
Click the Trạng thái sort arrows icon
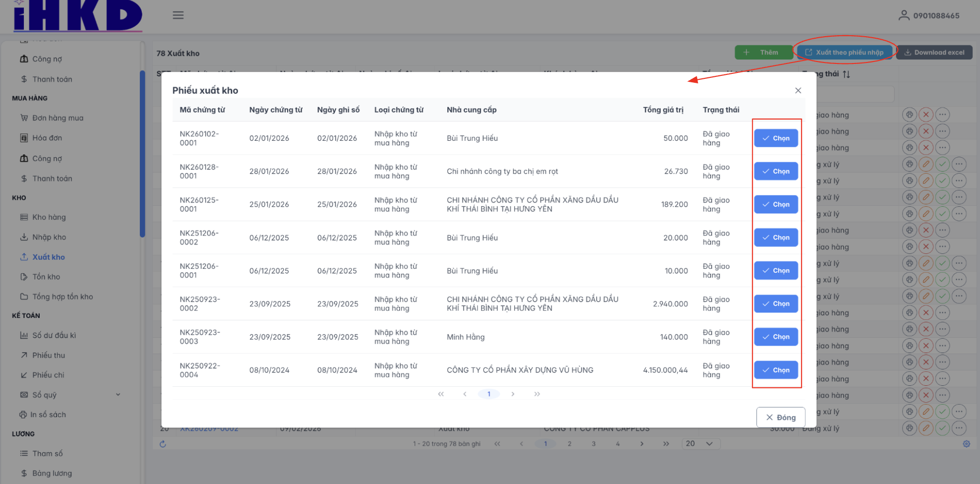tap(846, 74)
